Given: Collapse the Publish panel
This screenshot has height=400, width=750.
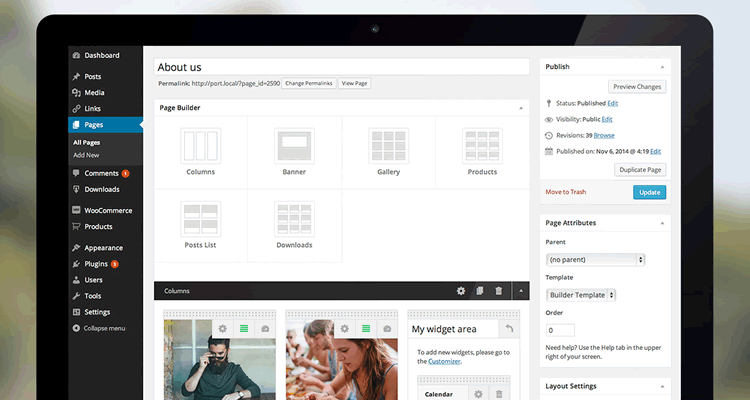Looking at the screenshot, I should point(661,67).
